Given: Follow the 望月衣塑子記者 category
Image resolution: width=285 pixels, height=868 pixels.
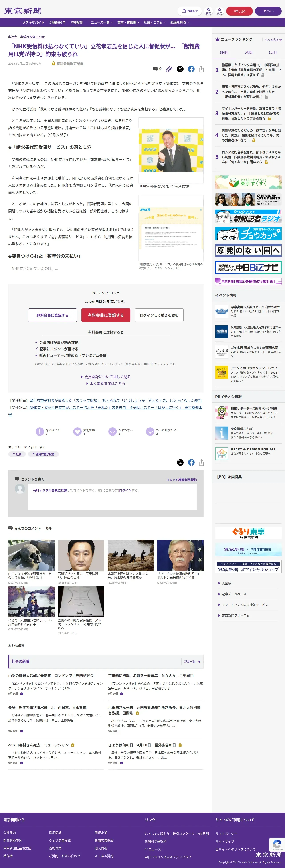Looking at the screenshot, I should (x=44, y=454).
